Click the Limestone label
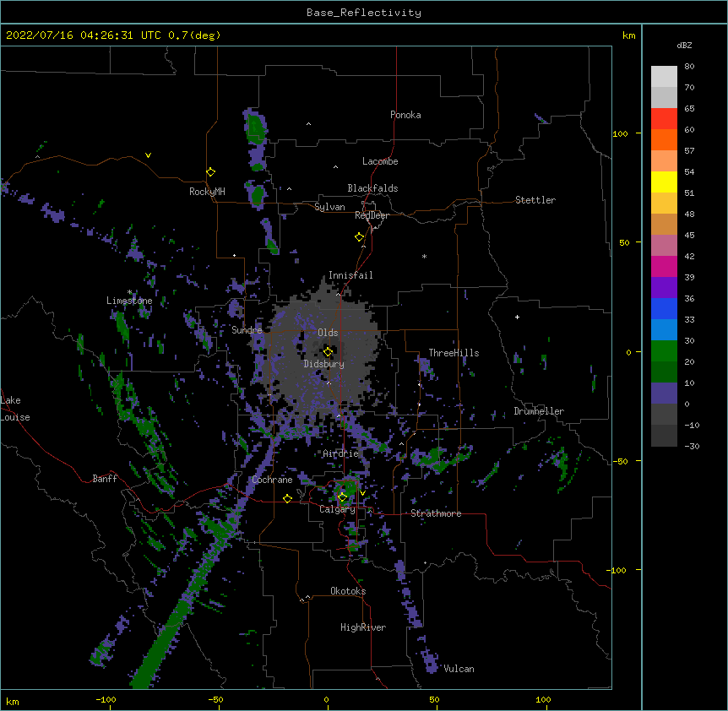Viewport: 728px width, 711px height. tap(129, 301)
